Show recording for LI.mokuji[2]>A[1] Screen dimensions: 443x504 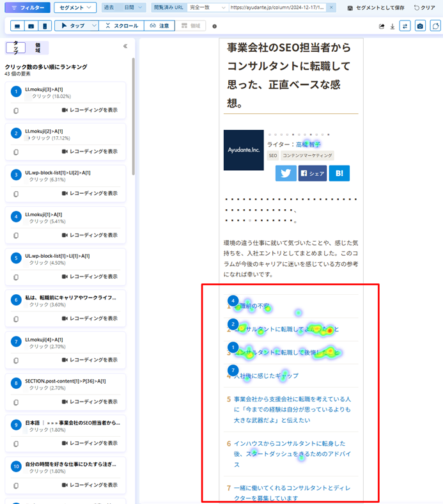[x=89, y=152]
